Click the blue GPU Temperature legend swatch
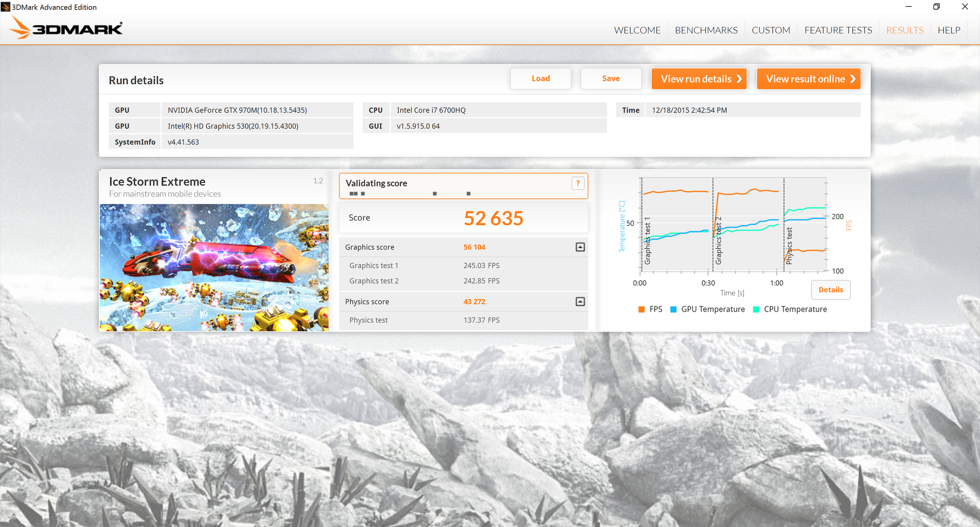 [673, 309]
